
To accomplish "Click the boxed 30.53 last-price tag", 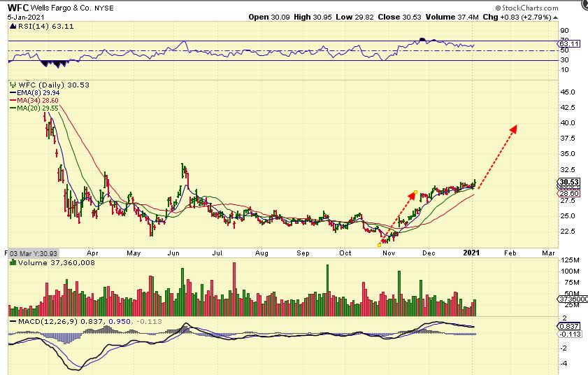I will (x=569, y=182).
